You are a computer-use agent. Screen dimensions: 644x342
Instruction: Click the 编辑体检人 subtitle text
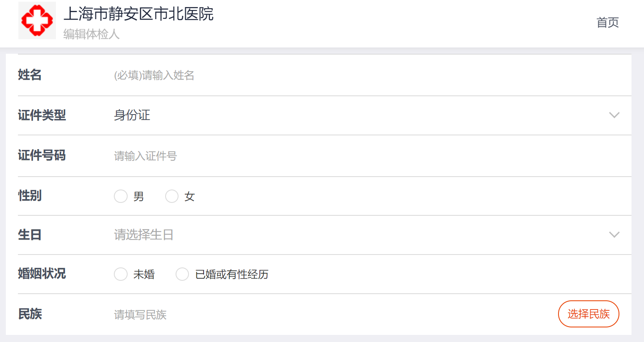[x=91, y=34]
